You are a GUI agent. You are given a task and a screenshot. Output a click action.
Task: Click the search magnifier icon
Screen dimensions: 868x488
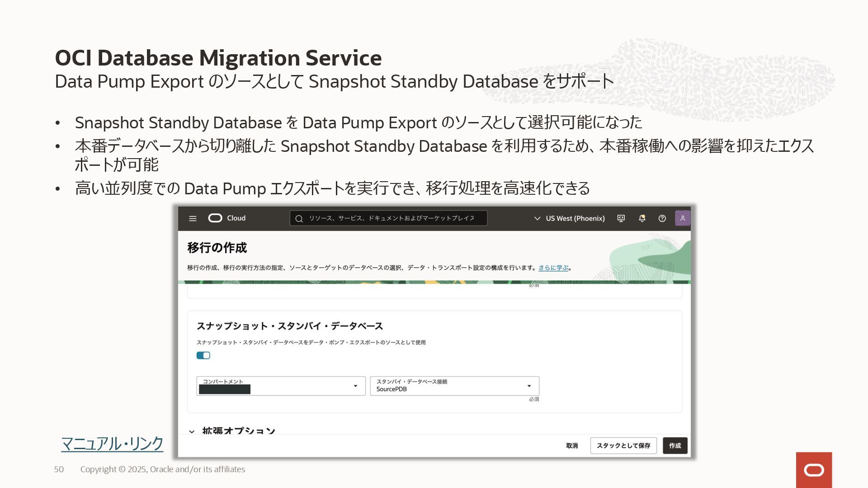pos(299,219)
